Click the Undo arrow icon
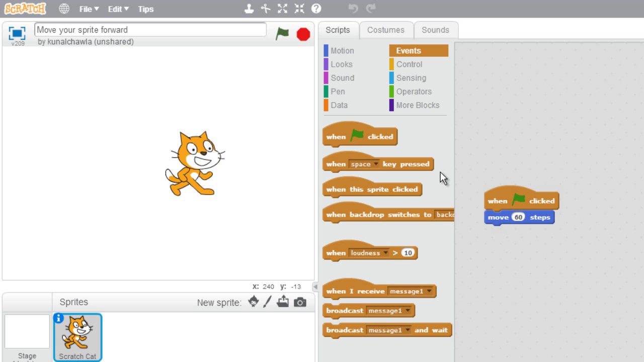644x362 pixels. coord(354,9)
